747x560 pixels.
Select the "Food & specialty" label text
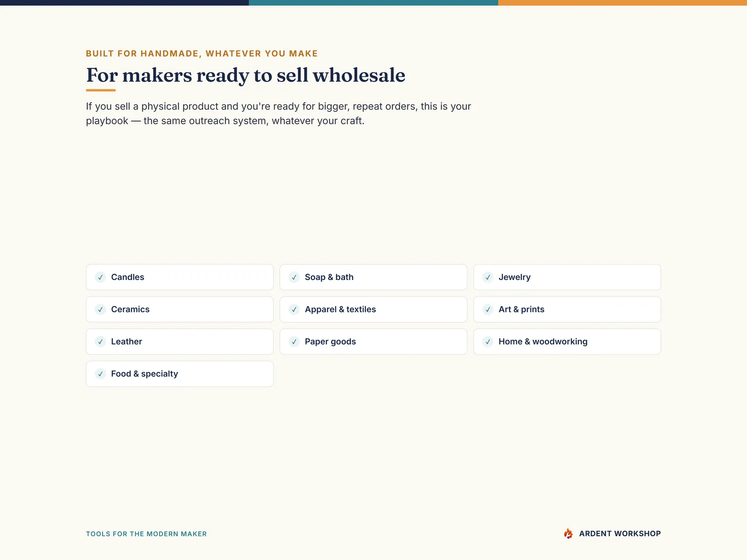(144, 374)
